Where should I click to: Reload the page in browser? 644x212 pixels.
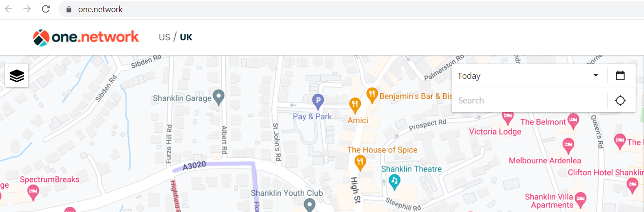coord(45,9)
